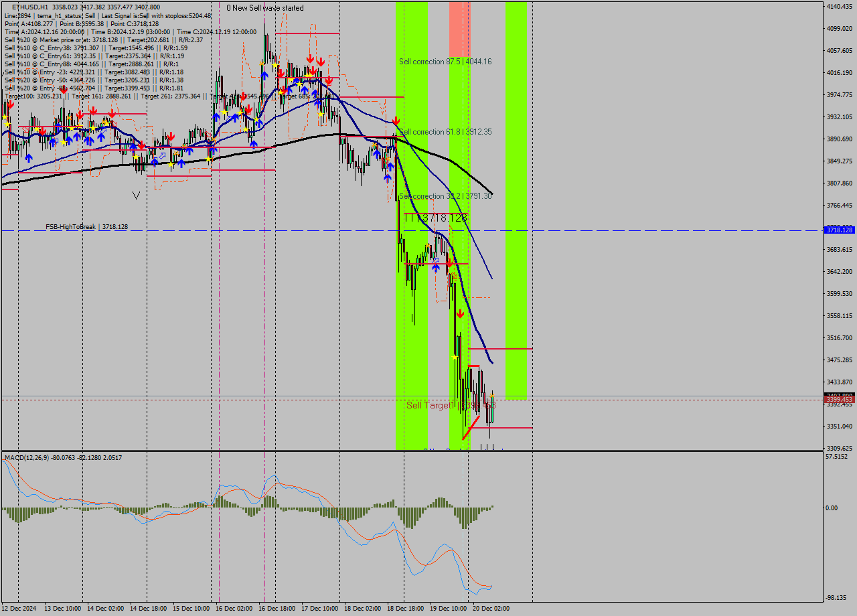Click the '16 Dec 02:00' time axis label
Viewport: 857px width, 616px height.
coord(234,608)
